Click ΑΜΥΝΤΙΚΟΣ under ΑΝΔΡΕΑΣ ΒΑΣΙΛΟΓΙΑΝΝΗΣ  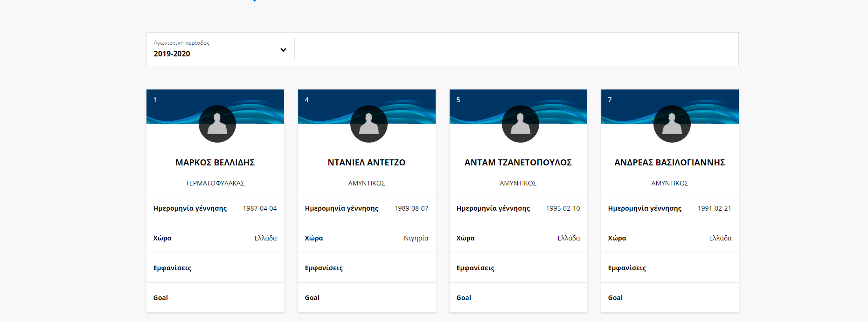(670, 183)
